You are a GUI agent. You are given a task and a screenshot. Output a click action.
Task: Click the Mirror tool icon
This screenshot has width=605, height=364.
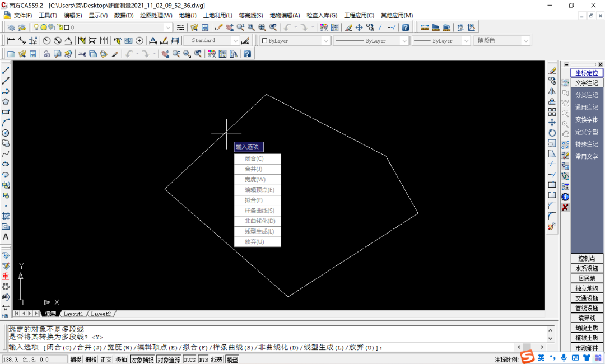pos(552,91)
